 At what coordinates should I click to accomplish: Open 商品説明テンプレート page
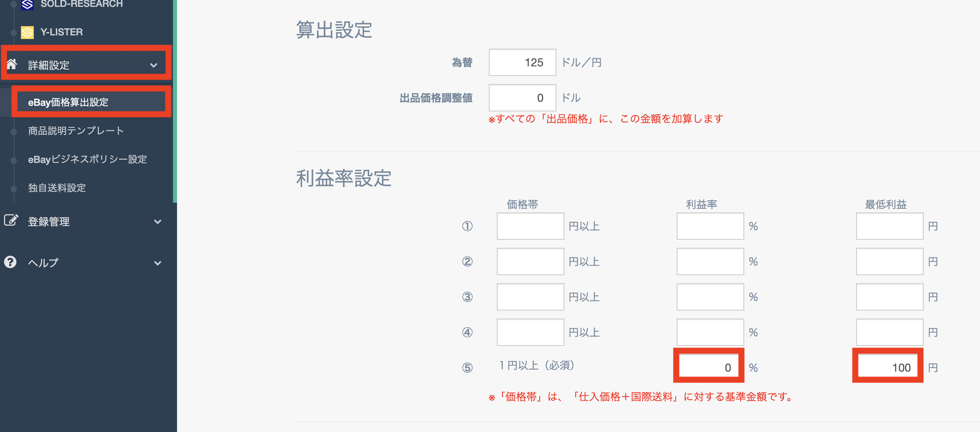76,131
